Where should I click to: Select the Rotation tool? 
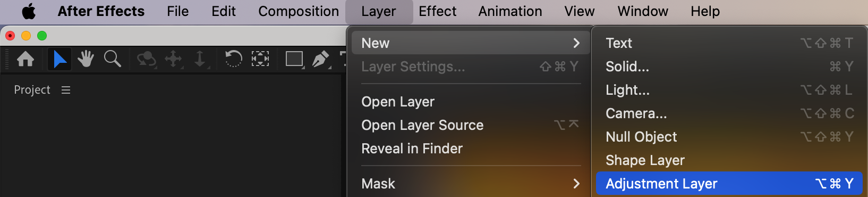tap(233, 59)
